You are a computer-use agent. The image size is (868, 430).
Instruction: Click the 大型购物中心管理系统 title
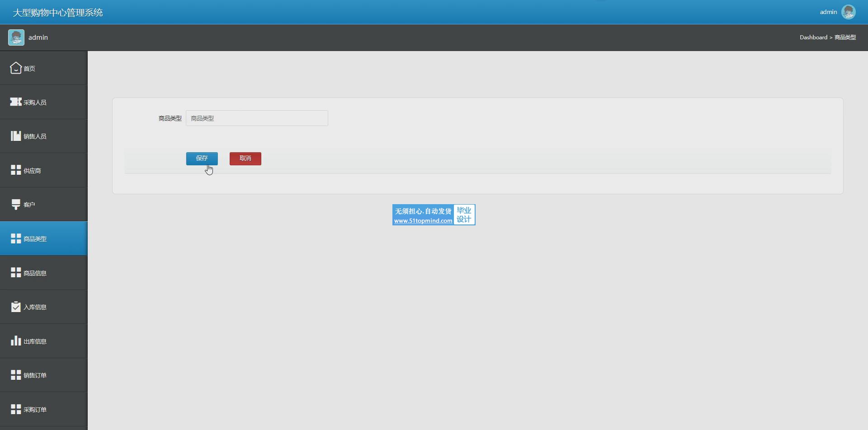57,13
